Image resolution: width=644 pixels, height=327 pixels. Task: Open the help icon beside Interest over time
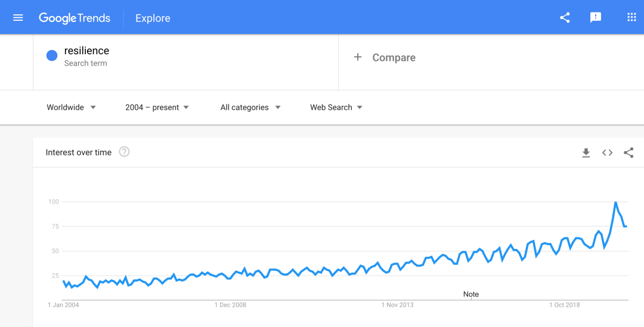pyautogui.click(x=124, y=152)
